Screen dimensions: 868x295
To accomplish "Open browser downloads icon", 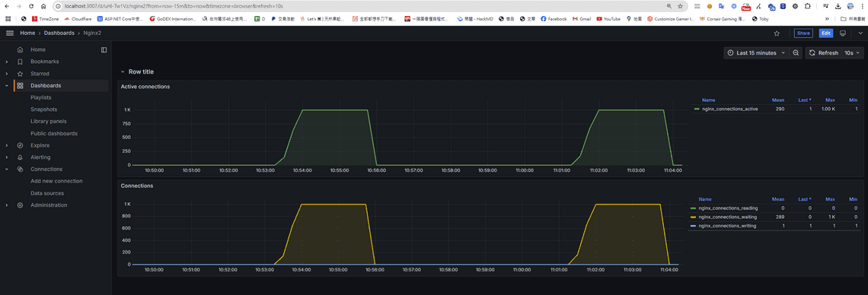I will tap(838, 6).
